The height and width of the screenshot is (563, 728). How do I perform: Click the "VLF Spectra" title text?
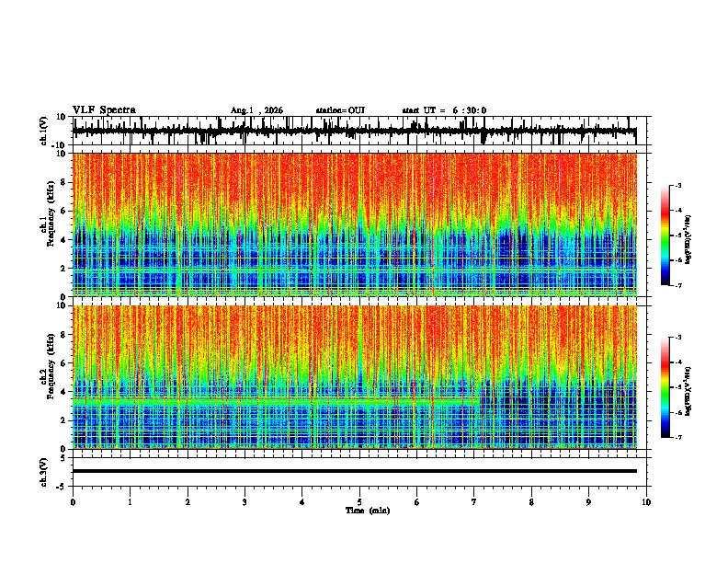(x=104, y=110)
